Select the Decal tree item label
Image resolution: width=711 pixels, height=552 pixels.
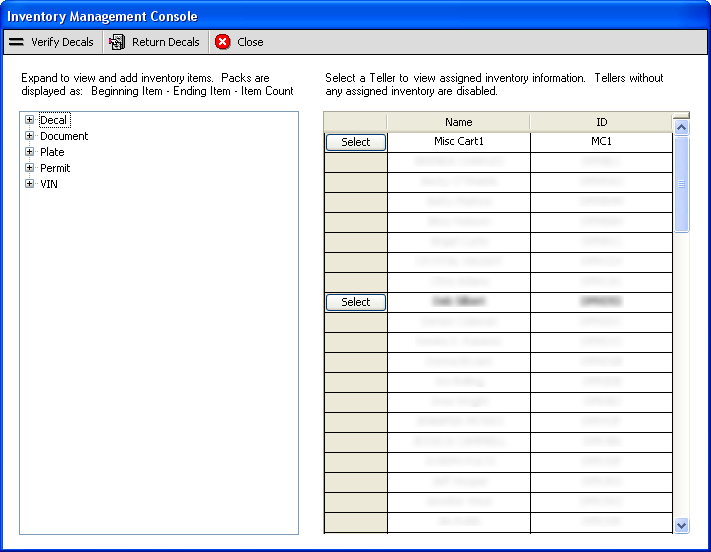54,120
